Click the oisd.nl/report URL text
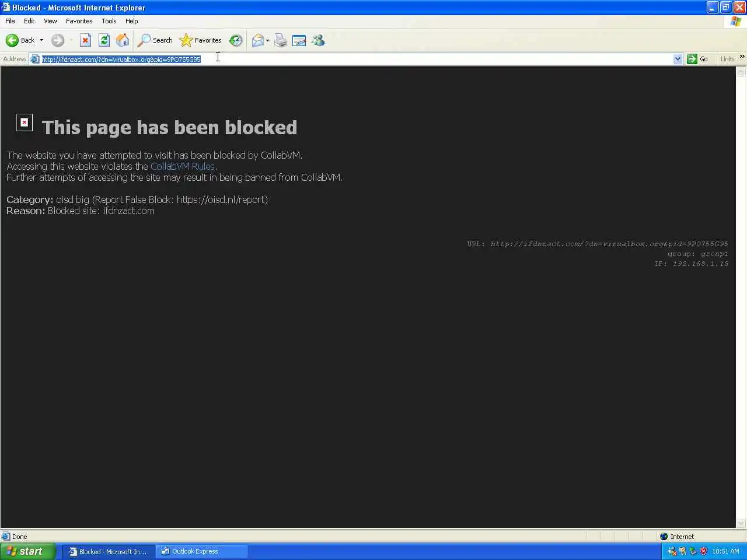Viewport: 747px width, 560px height. (221, 199)
